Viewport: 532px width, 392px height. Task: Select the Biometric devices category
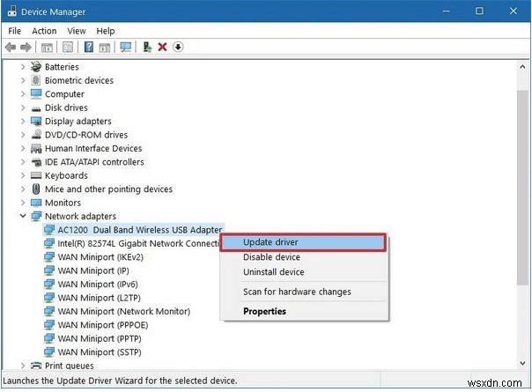coord(79,80)
